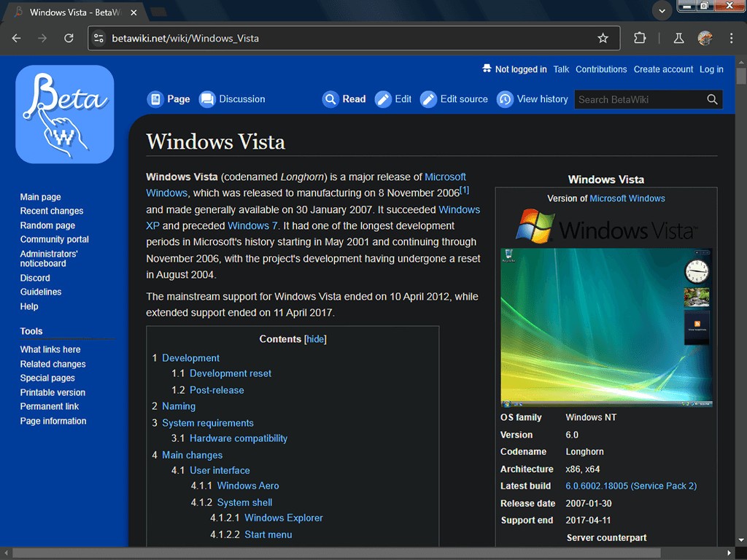This screenshot has height=560, width=747.
Task: Follow the Windows 7 link
Action: [x=252, y=226]
